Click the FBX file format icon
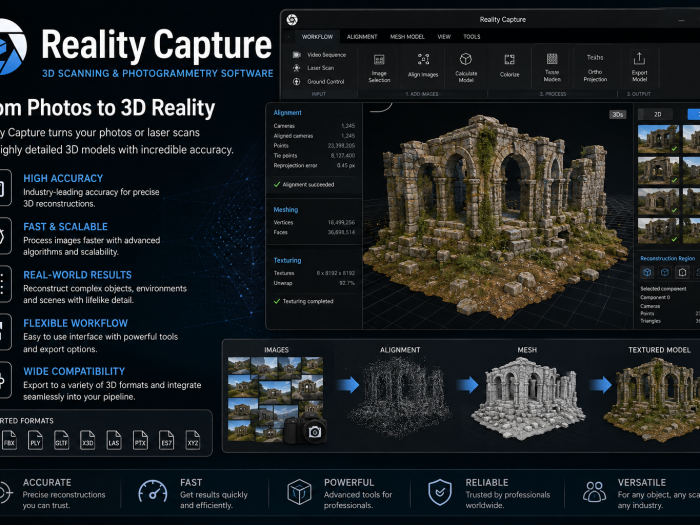The height and width of the screenshot is (525, 700). [9, 440]
